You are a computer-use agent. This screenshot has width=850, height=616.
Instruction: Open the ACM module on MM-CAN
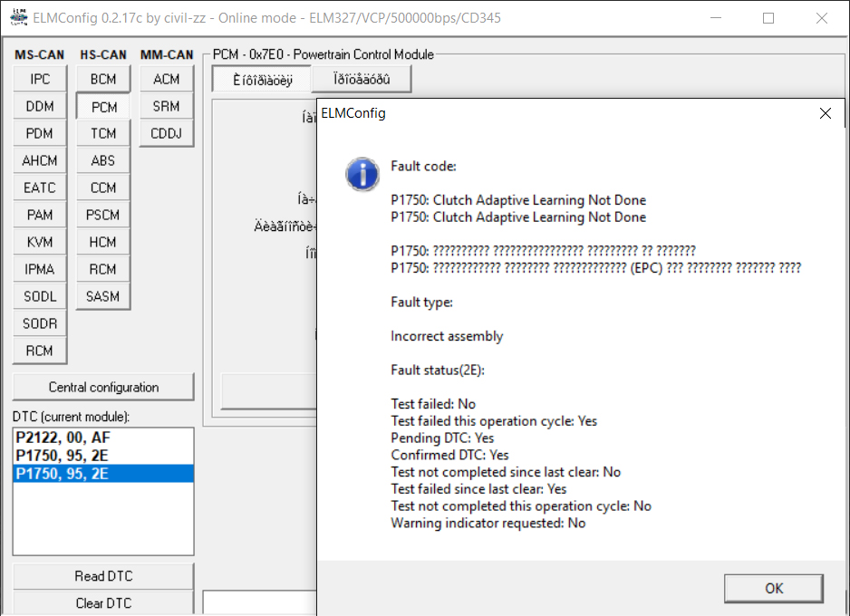167,79
